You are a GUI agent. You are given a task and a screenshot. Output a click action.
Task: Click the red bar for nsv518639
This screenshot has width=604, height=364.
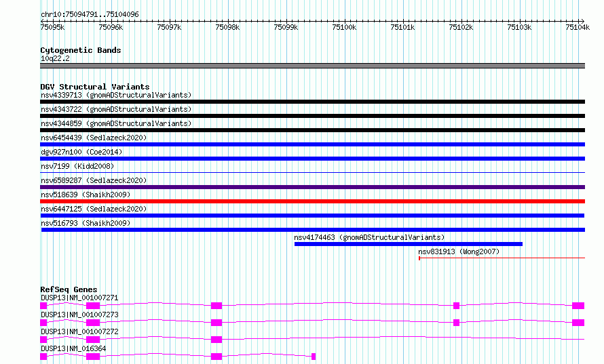pyautogui.click(x=312, y=201)
